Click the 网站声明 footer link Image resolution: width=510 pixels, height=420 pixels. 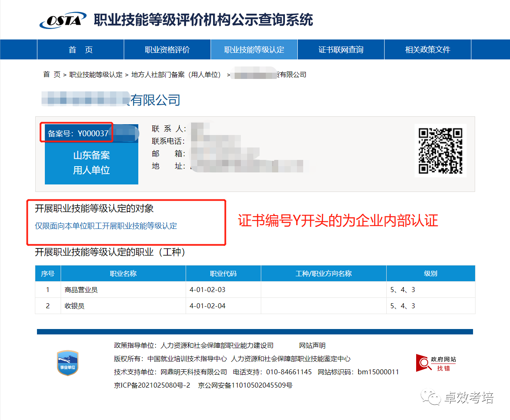pyautogui.click(x=312, y=346)
